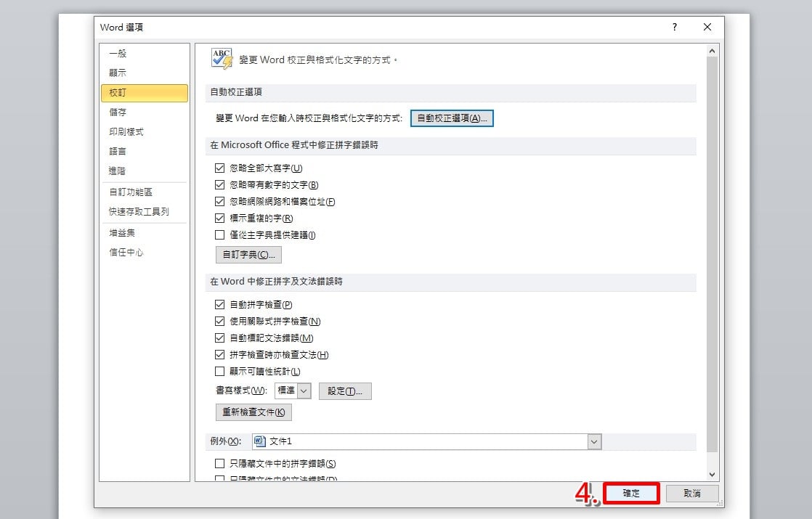This screenshot has width=812, height=519.
Task: Click 在 Word 中修正拼字及文法錯誤時 heading
Action: 276,282
